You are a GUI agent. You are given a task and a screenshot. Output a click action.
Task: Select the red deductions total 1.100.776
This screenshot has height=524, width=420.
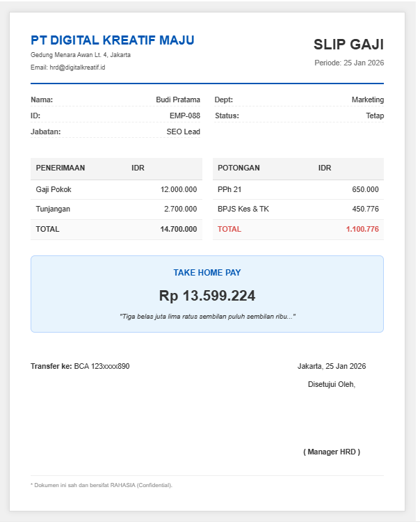pyautogui.click(x=362, y=229)
